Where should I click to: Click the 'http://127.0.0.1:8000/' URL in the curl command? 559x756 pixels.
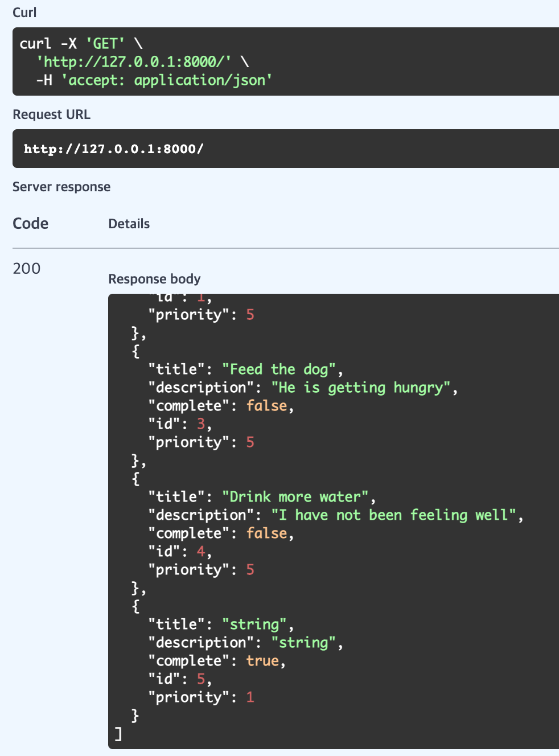click(x=134, y=61)
